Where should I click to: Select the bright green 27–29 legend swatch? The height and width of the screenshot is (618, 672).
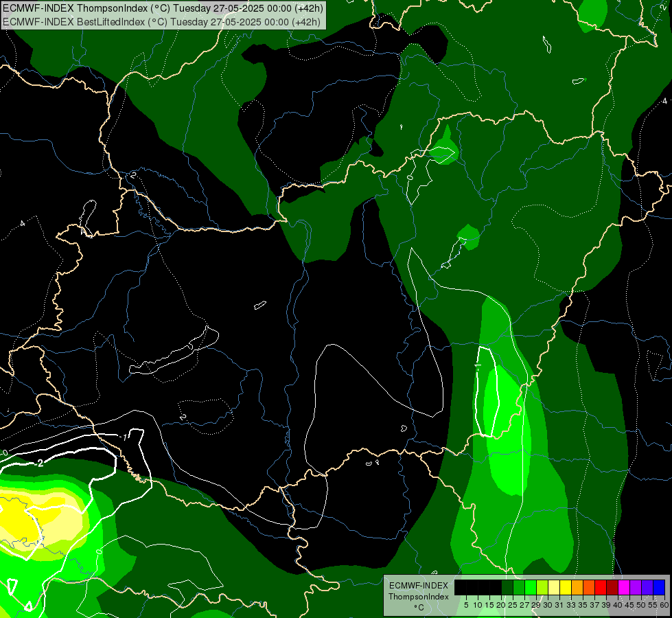coord(531,588)
